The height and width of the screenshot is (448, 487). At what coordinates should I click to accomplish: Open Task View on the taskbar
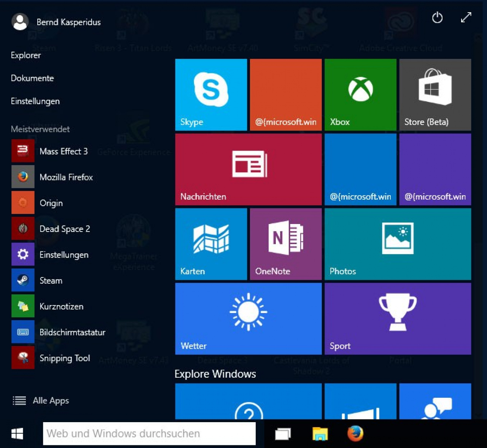coord(283,434)
